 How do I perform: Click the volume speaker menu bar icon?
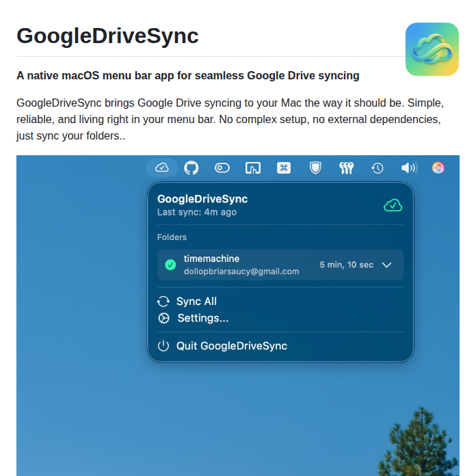(x=409, y=168)
